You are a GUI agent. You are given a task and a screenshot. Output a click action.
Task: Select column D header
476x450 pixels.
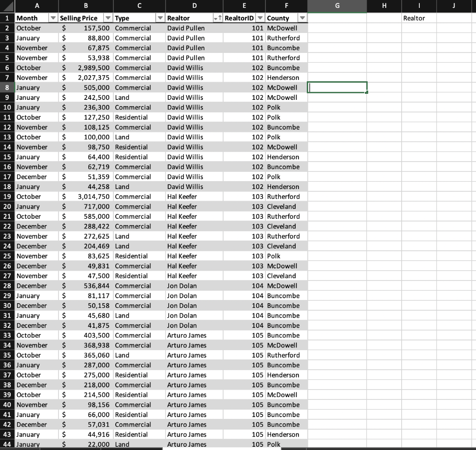tap(194, 6)
